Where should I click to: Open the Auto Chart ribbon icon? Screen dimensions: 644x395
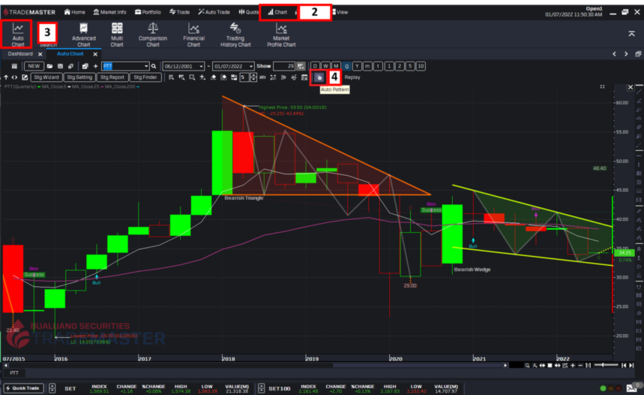(18, 34)
